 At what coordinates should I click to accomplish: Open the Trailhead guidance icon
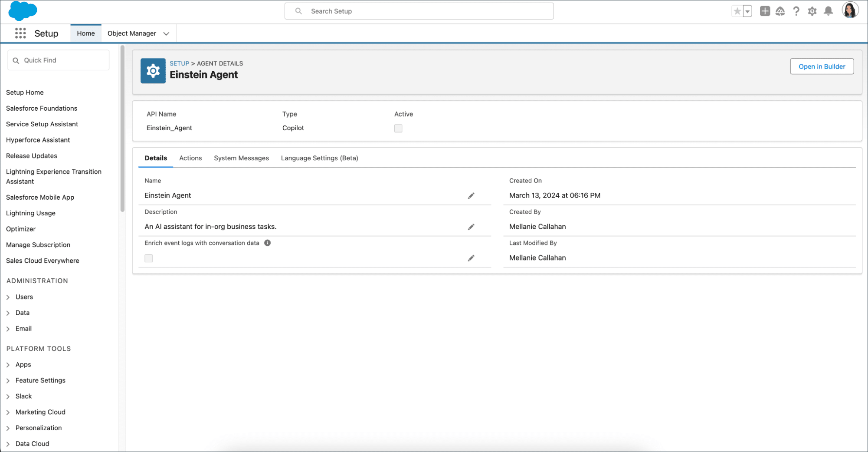pyautogui.click(x=780, y=11)
